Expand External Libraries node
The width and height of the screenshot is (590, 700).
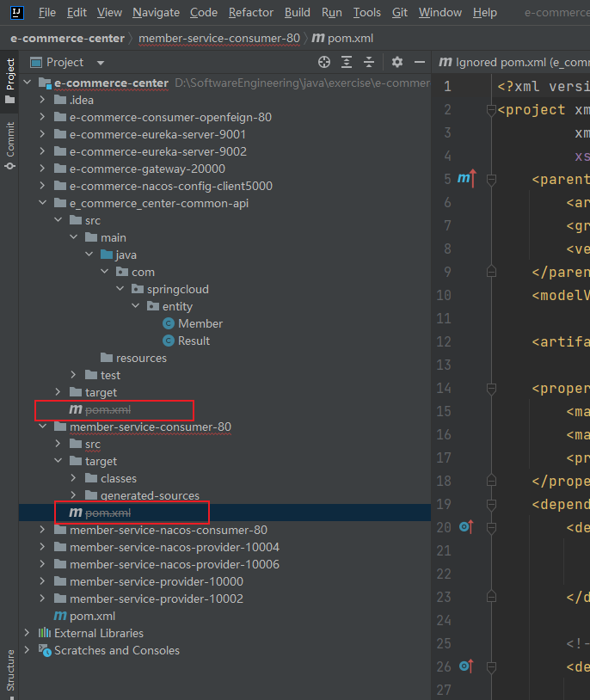[28, 633]
